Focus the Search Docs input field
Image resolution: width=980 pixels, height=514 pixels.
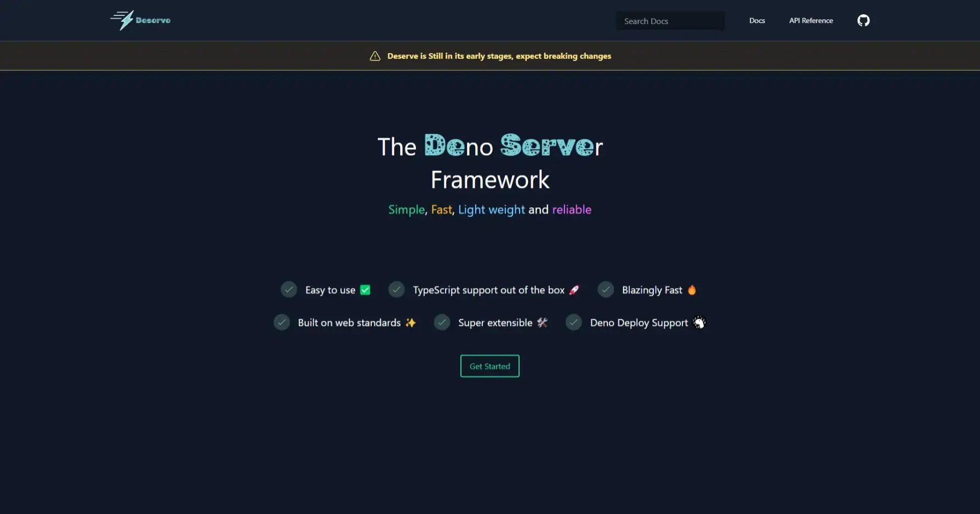[x=670, y=21]
